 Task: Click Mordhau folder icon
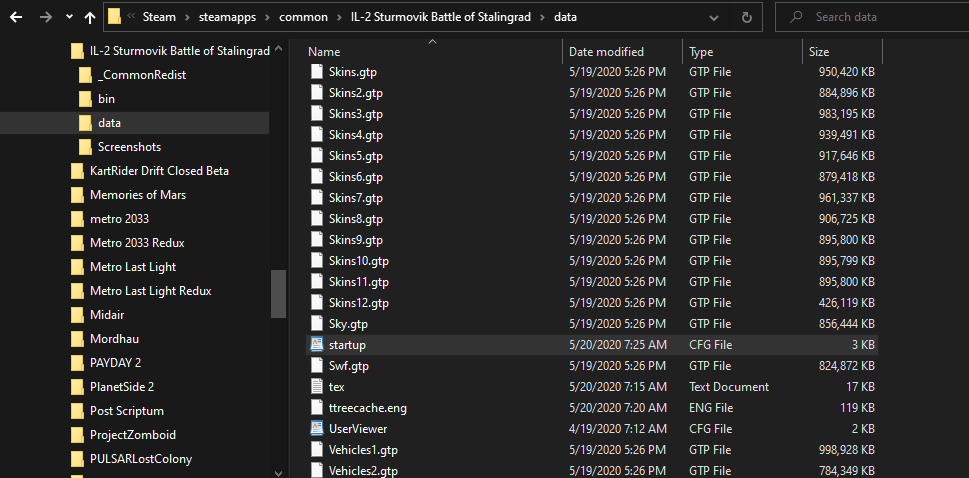(x=77, y=339)
